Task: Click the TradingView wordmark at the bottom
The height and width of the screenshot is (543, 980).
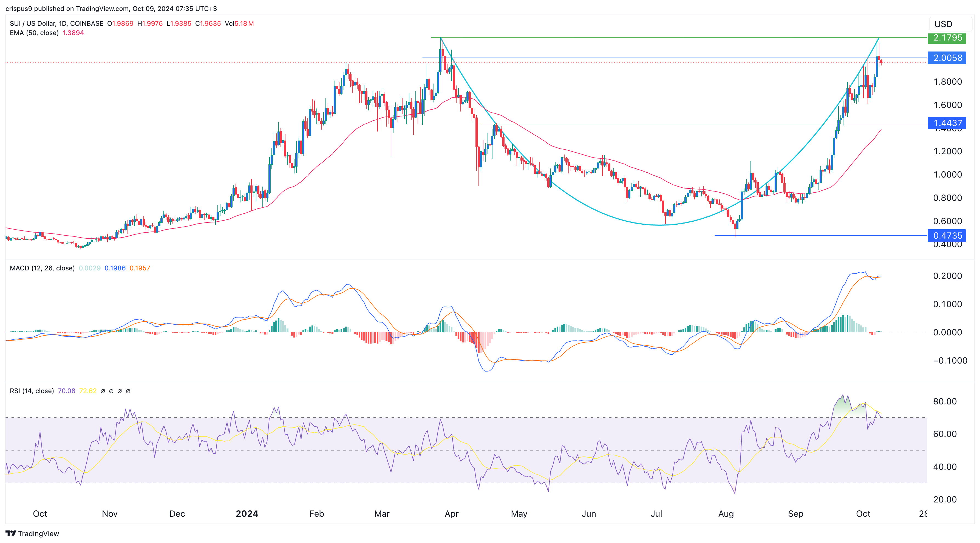Action: click(x=38, y=533)
